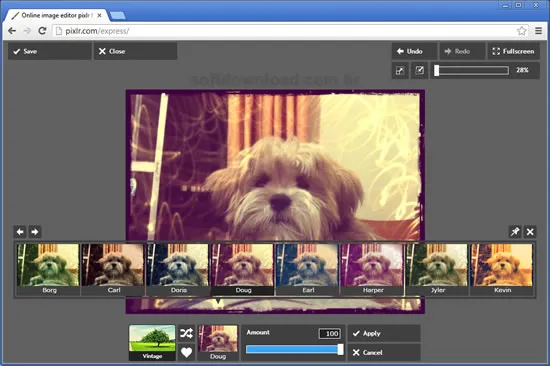The width and height of the screenshot is (550, 366).
Task: Select the Harper filter thumbnail
Action: [372, 269]
